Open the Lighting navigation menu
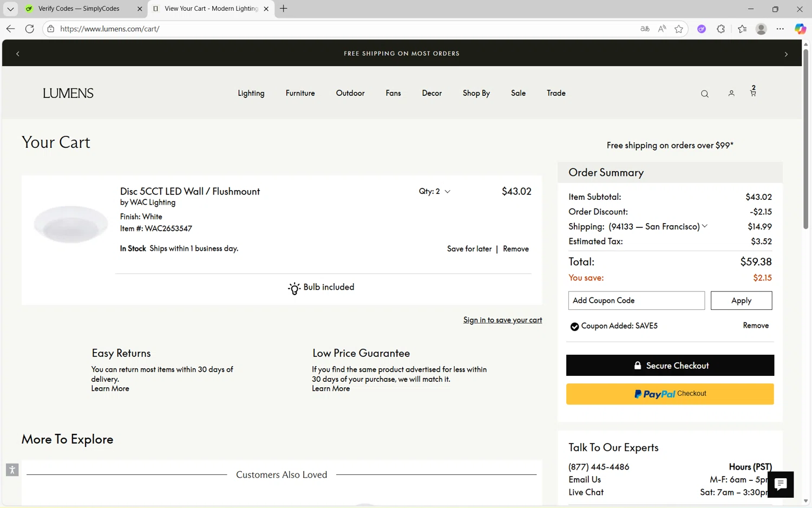Image resolution: width=812 pixels, height=508 pixels. pyautogui.click(x=251, y=93)
